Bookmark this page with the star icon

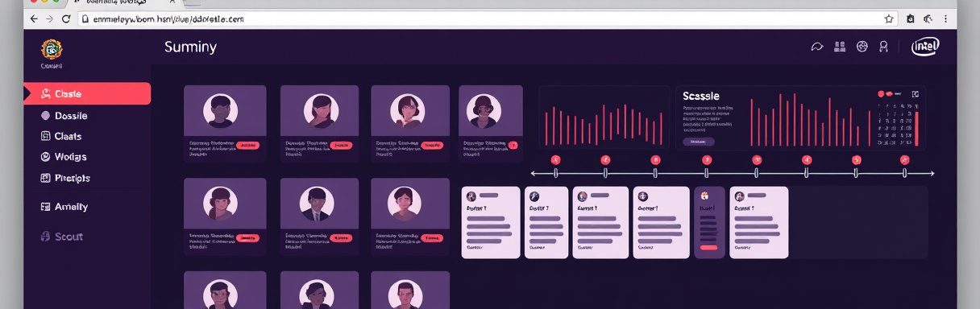tap(889, 18)
